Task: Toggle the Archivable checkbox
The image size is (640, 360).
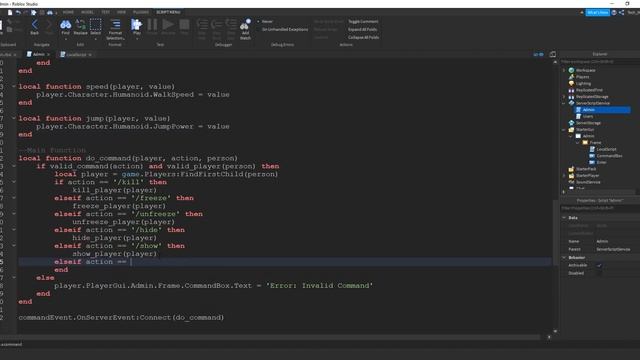Action: point(599,265)
